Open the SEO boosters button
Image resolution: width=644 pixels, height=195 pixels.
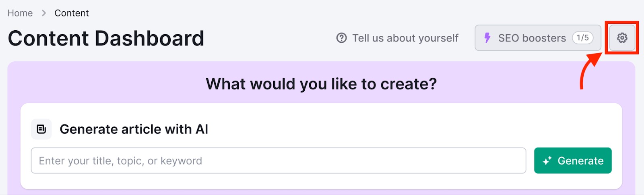(x=537, y=38)
